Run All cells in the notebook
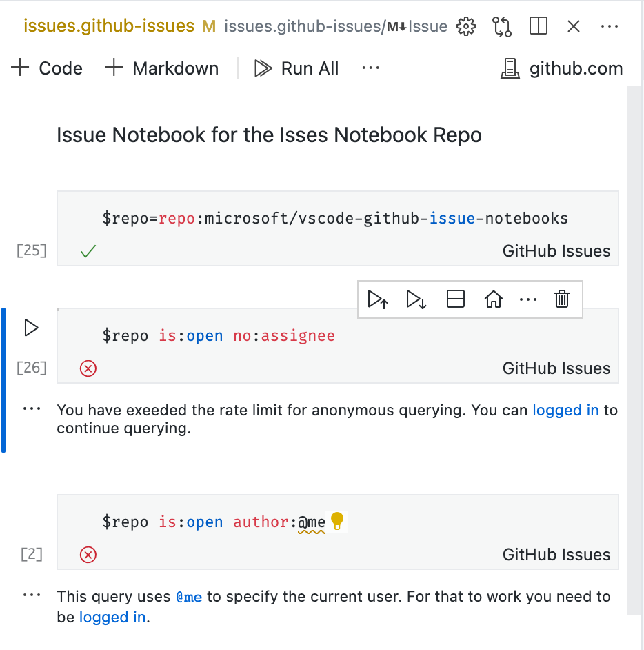The height and width of the screenshot is (650, 644). [x=296, y=68]
